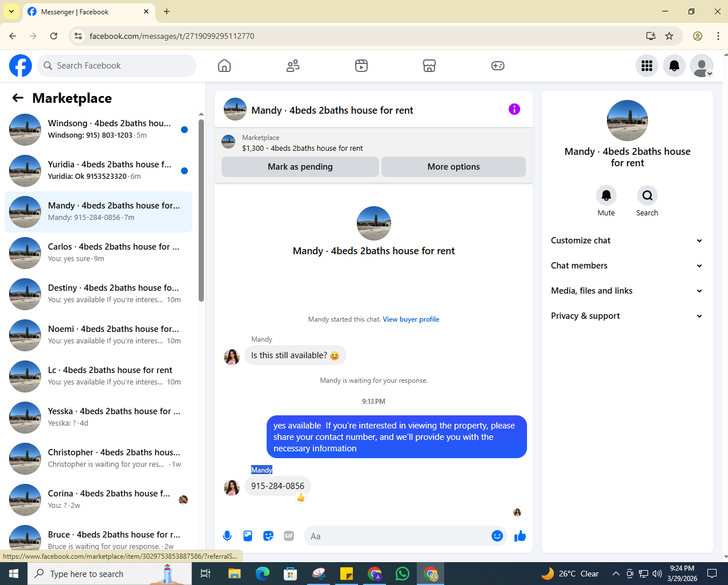Click conversation list scrollbar

[x=201, y=210]
